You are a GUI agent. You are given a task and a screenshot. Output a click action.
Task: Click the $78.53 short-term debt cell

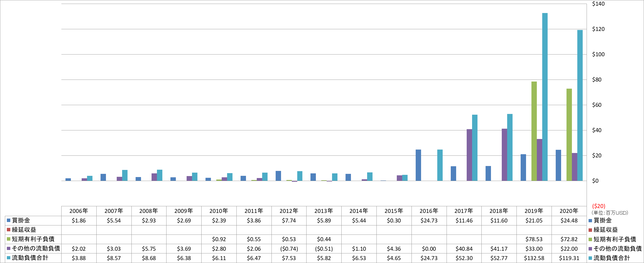click(534, 239)
